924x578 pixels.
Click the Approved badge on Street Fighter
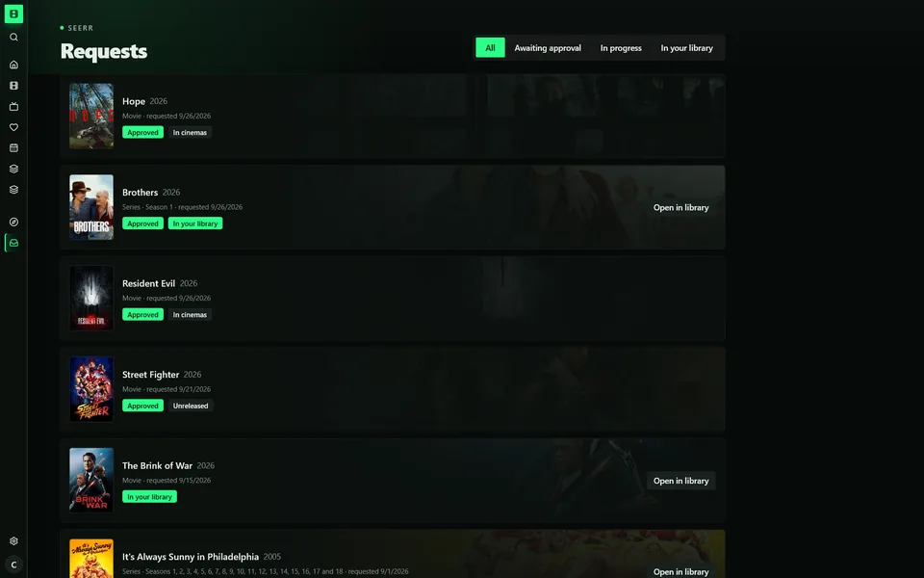tap(143, 406)
